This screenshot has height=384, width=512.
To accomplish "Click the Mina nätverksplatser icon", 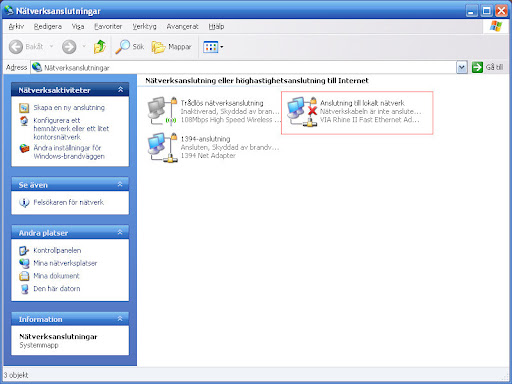I will pos(24,263).
